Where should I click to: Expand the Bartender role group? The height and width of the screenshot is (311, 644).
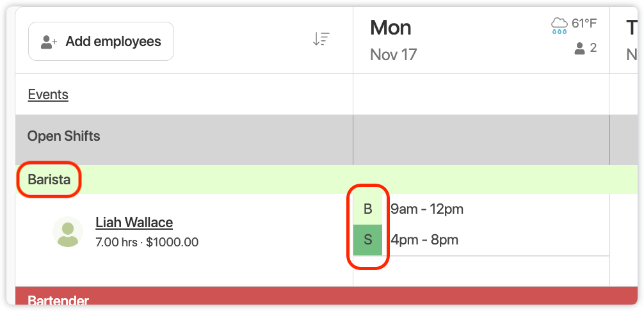pyautogui.click(x=58, y=300)
